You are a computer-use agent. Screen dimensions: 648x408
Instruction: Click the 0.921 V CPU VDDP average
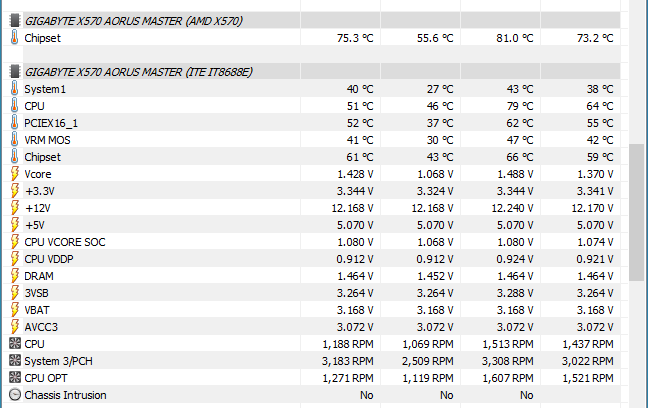click(595, 259)
